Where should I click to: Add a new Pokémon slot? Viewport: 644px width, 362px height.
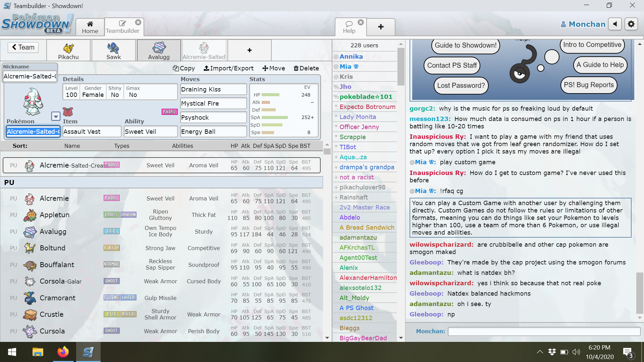click(x=250, y=50)
